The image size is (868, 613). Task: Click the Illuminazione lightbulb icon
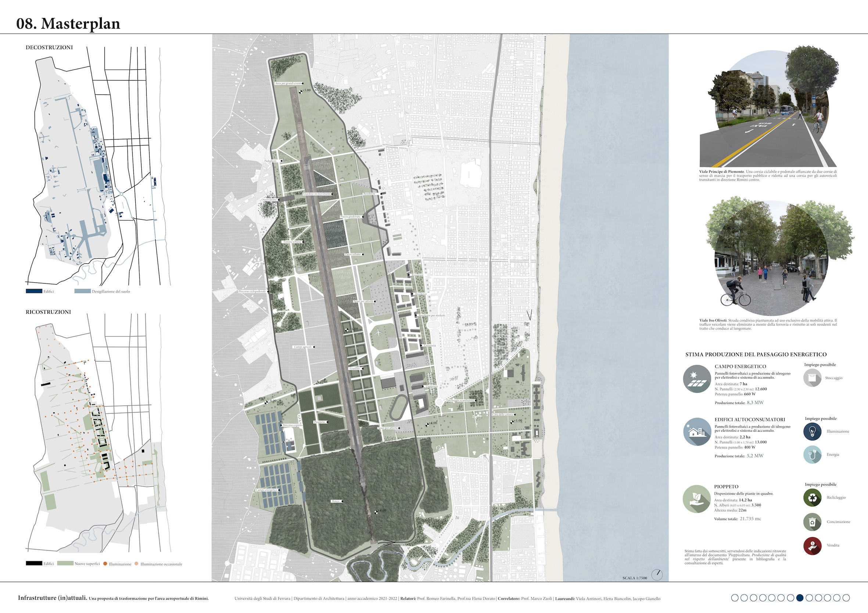pyautogui.click(x=813, y=432)
